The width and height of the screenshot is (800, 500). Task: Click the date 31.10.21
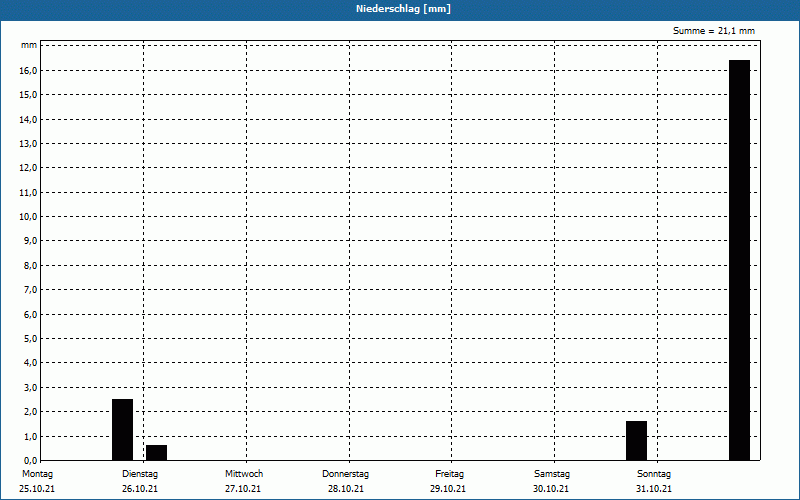pos(654,489)
